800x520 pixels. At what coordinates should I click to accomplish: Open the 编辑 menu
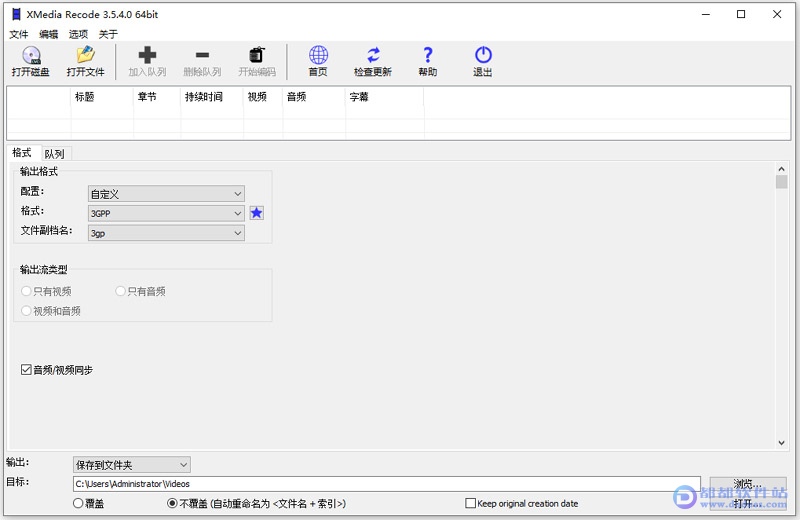point(48,34)
